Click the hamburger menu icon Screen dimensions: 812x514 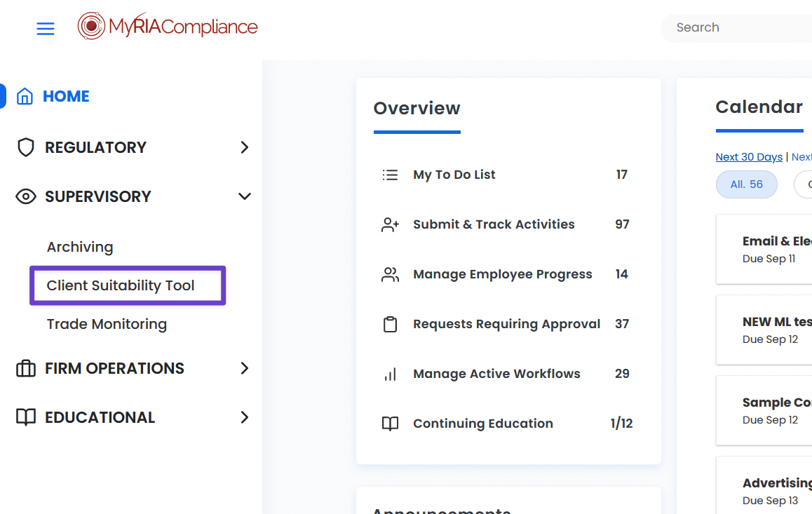pyautogui.click(x=46, y=29)
